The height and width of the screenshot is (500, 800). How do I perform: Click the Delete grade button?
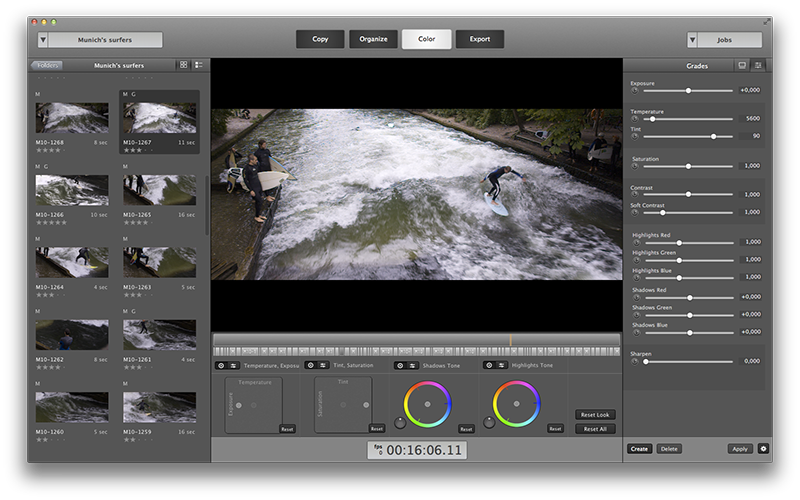tap(669, 449)
